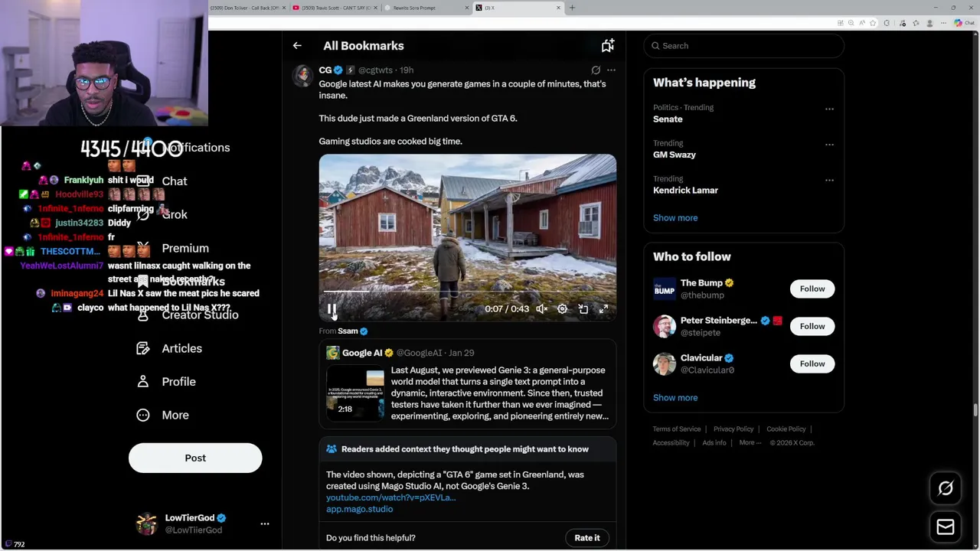Click the Rate it button
980x551 pixels.
[x=587, y=538]
